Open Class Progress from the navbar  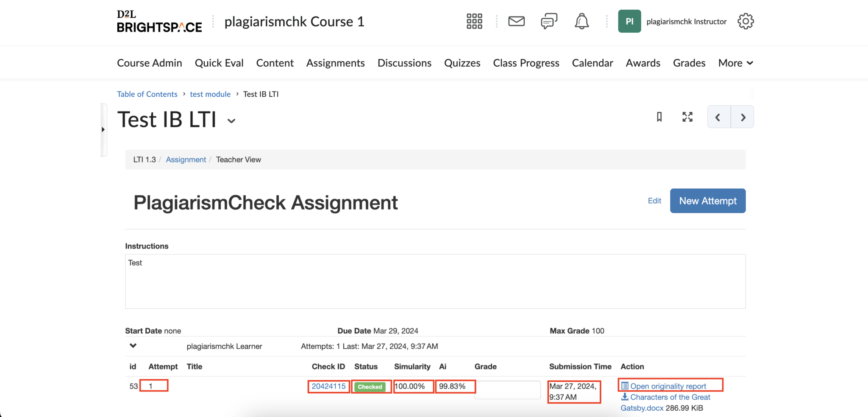click(526, 62)
